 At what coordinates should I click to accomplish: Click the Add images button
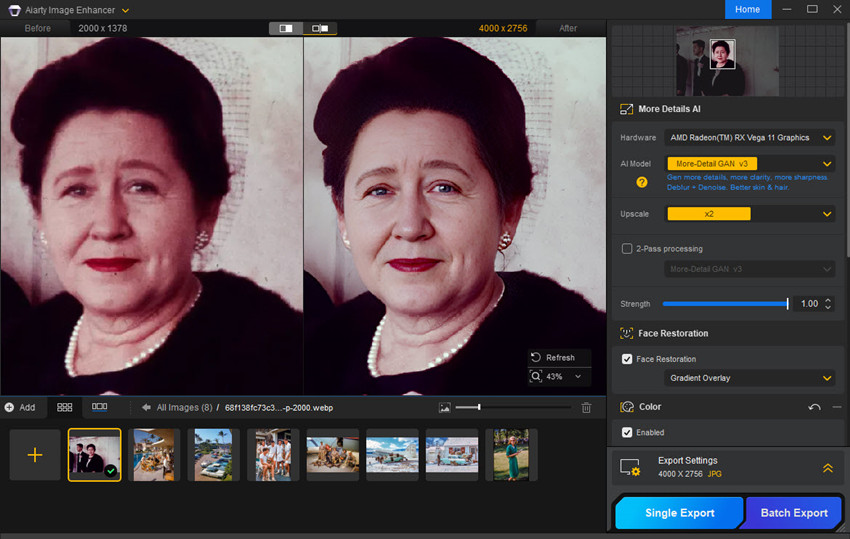pos(20,408)
